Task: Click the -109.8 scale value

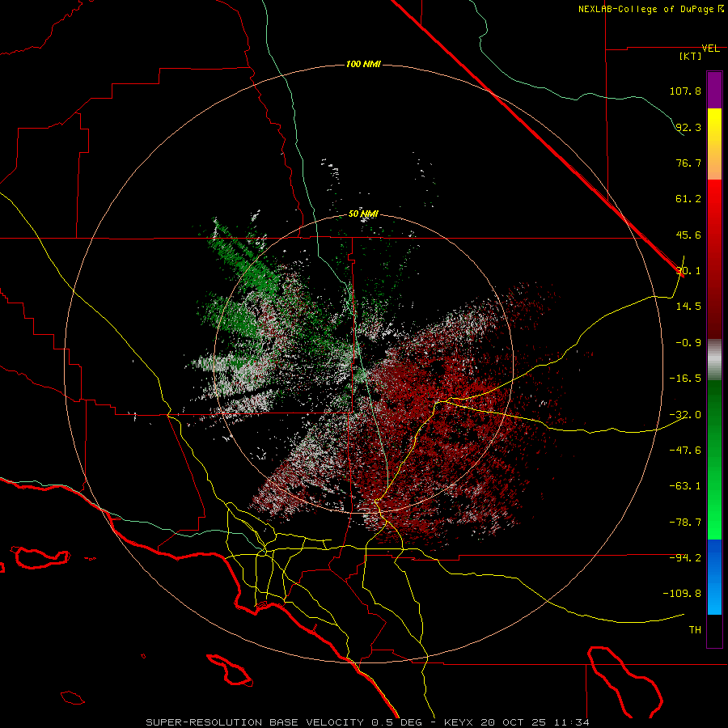Action: click(683, 594)
